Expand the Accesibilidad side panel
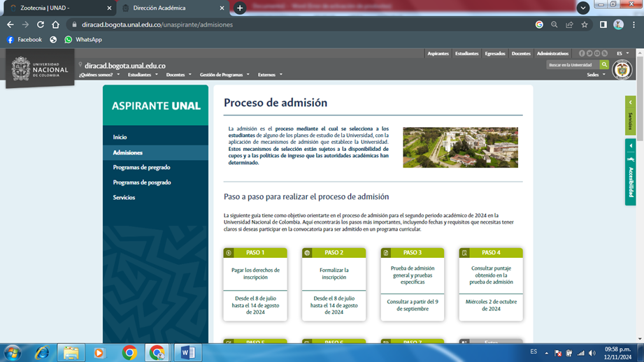The image size is (644, 362). 630,172
